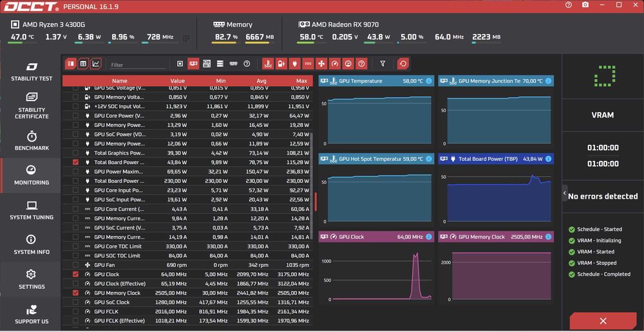Check the GPU Core TDC Limit checkbox
The width and height of the screenshot is (644, 332).
(x=75, y=246)
